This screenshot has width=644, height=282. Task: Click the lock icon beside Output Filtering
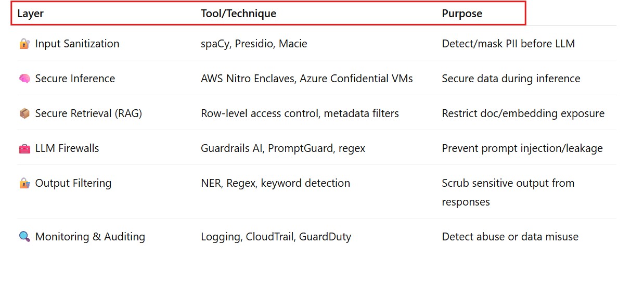coord(24,183)
